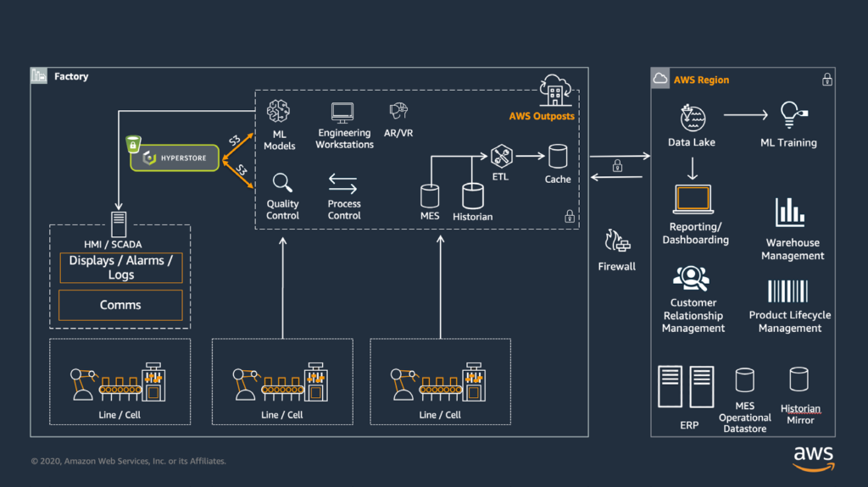
Task: Click the Comms box
Action: (x=120, y=305)
